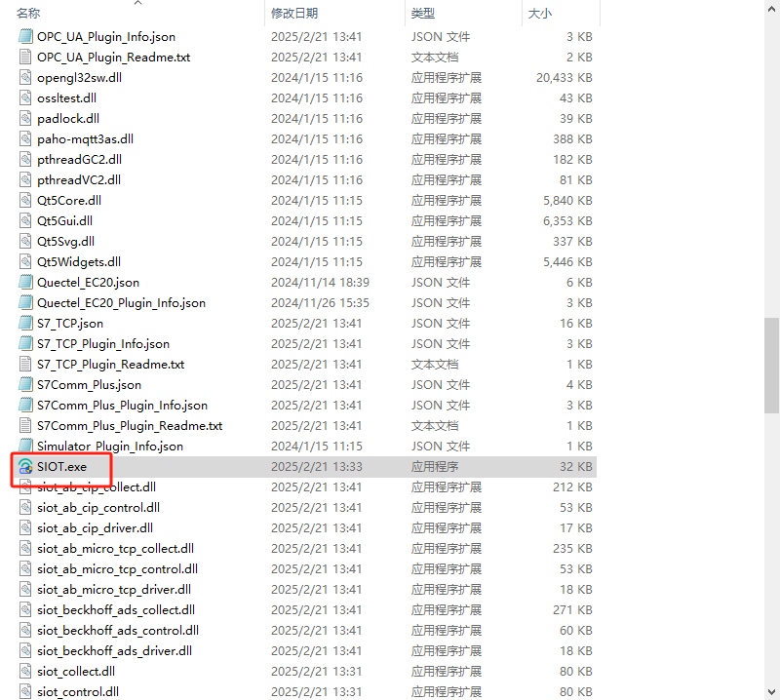Click the Qt5Gui.dll file icon
Screen dimensions: 780x700
pos(25,221)
